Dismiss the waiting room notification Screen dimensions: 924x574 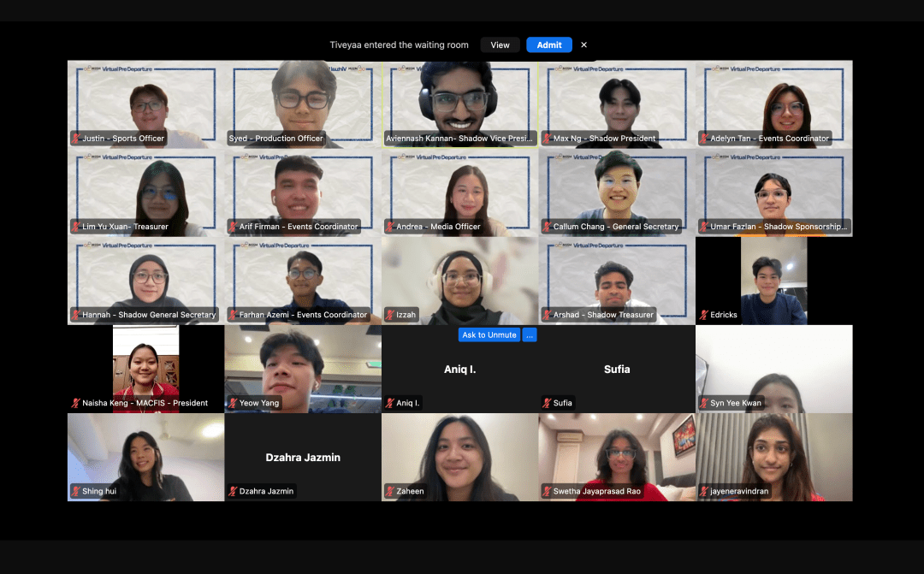point(584,45)
